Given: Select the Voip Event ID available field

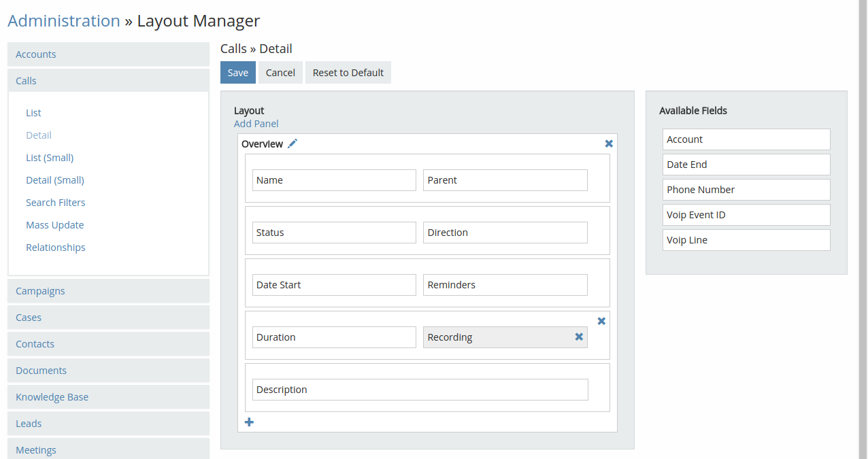Looking at the screenshot, I should 746,215.
